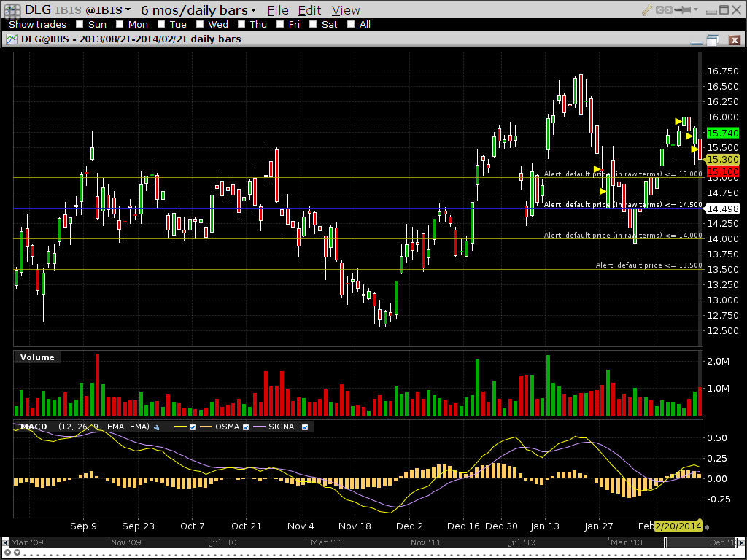Toggle Fri show-trades checkbox
747x560 pixels.
[280, 24]
